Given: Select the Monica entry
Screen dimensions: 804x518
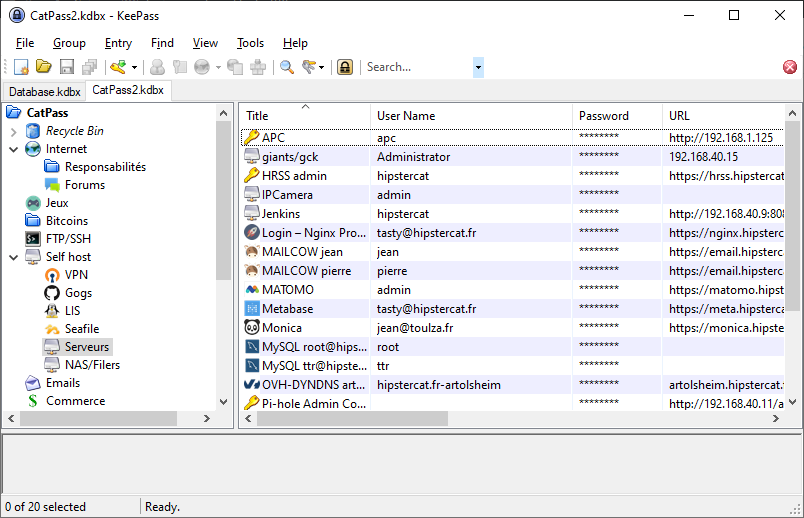Looking at the screenshot, I should 512,327.
